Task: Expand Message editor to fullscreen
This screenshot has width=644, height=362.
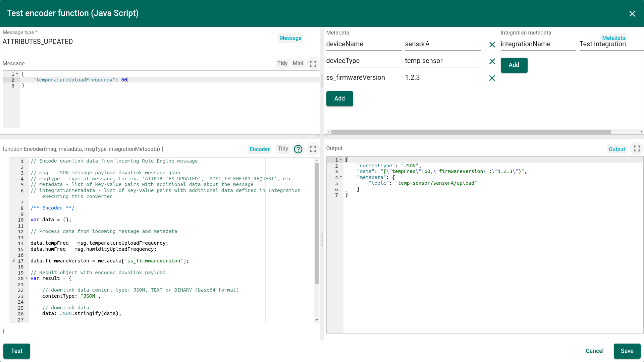Action: click(313, 63)
